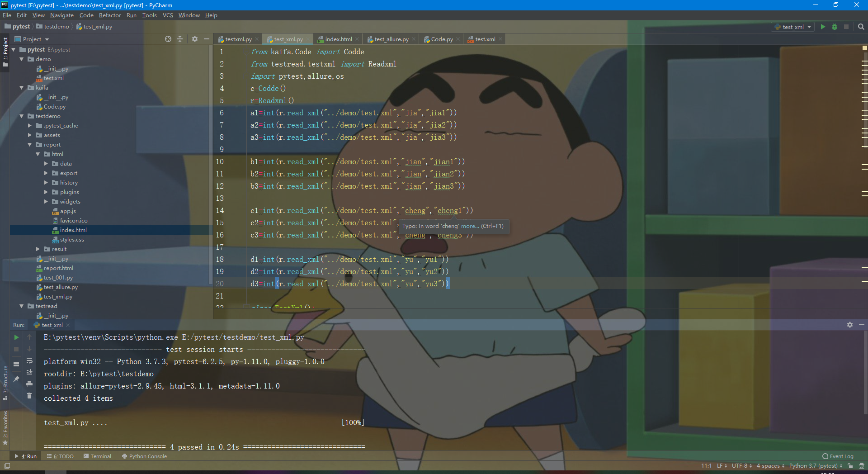This screenshot has width=868, height=474.
Task: Toggle soft-wrap in Run console
Action: 29,361
